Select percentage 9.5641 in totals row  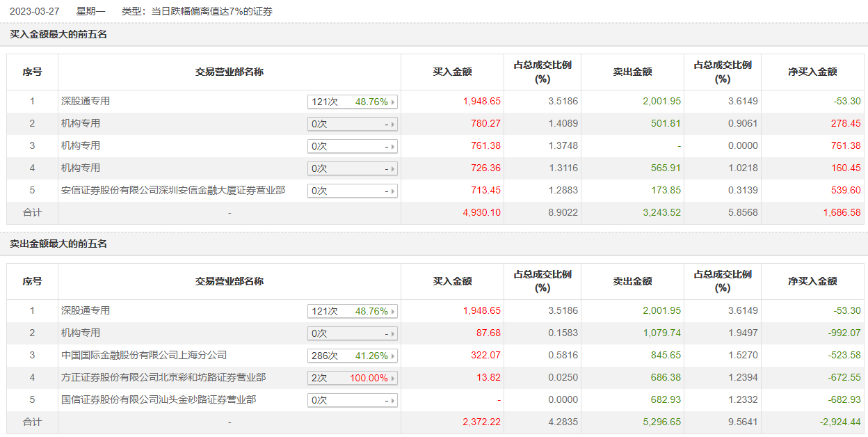tap(743, 422)
